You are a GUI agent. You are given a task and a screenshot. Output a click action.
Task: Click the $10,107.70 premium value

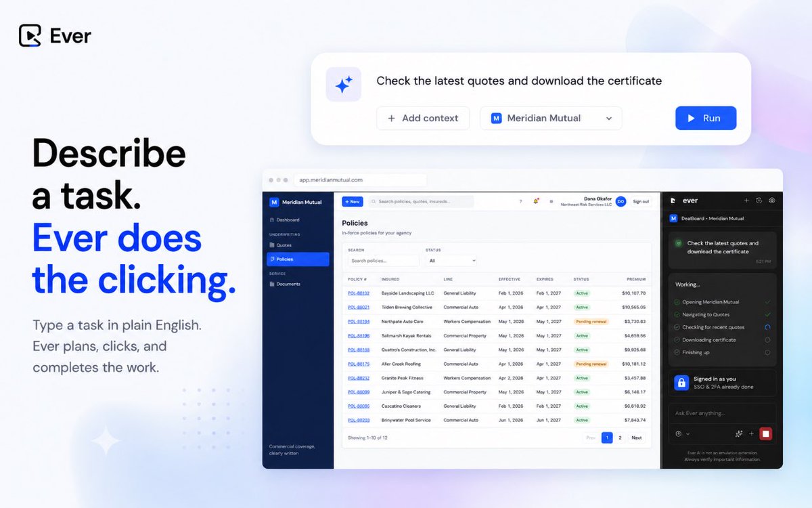click(x=633, y=293)
